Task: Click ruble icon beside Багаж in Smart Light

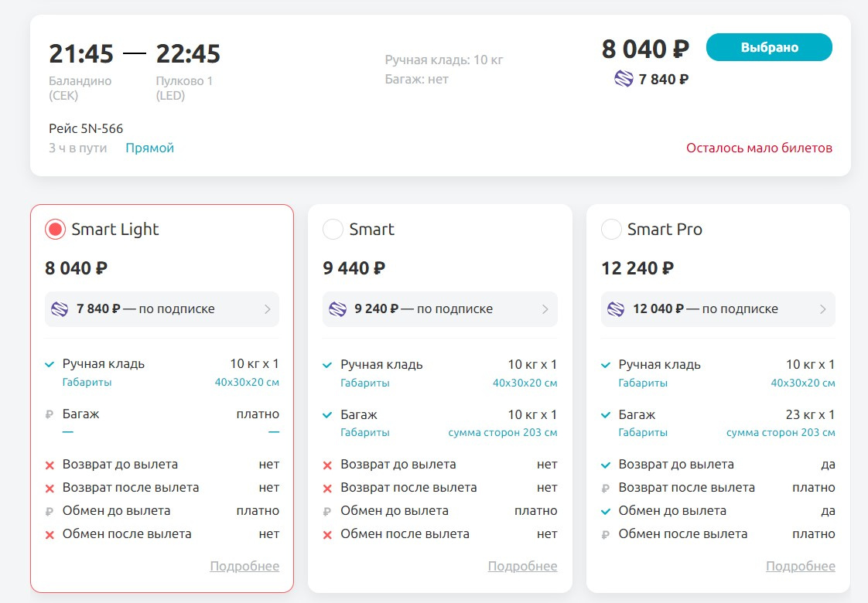Action: pyautogui.click(x=50, y=414)
